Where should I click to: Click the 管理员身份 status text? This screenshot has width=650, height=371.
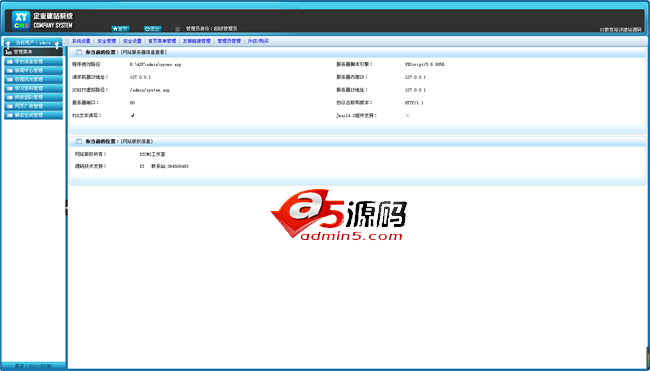click(211, 29)
